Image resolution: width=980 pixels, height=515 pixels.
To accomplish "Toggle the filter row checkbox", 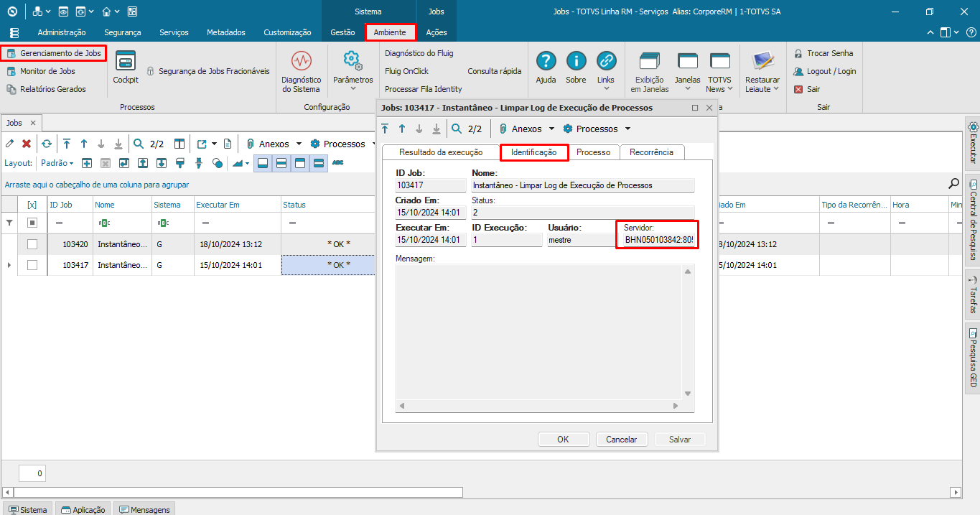I will 32,223.
